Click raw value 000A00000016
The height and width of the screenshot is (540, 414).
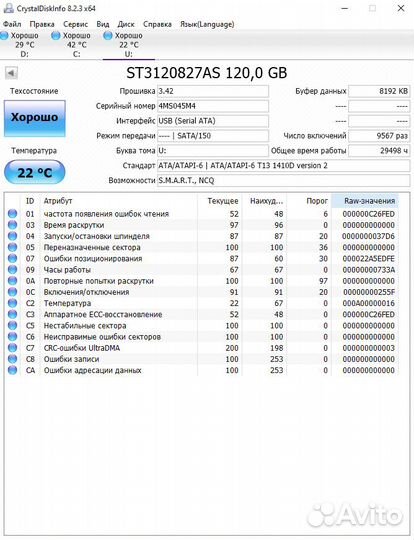click(369, 303)
